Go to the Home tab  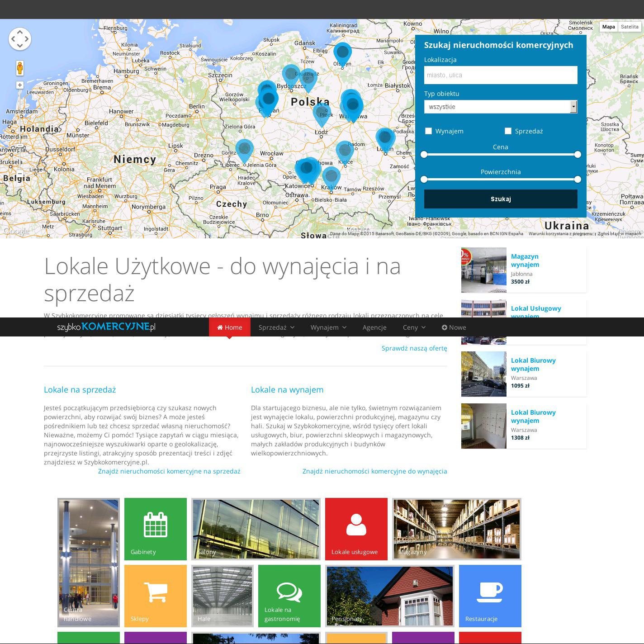[230, 327]
